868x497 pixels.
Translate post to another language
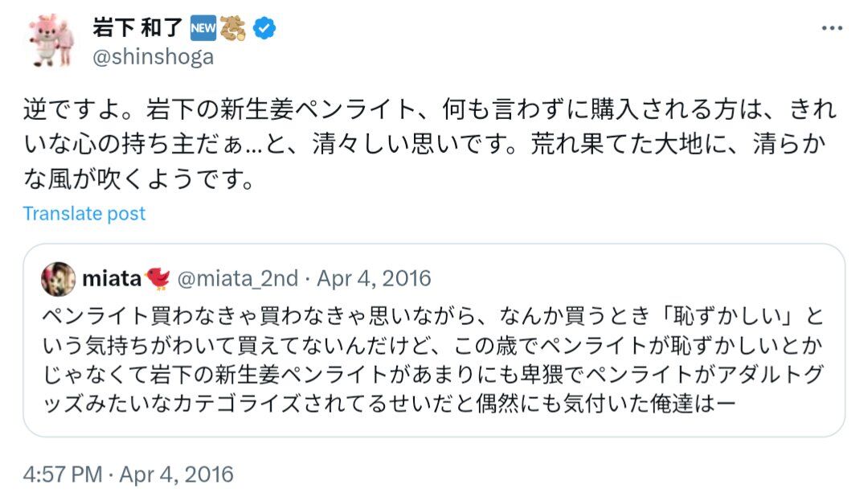tap(84, 213)
